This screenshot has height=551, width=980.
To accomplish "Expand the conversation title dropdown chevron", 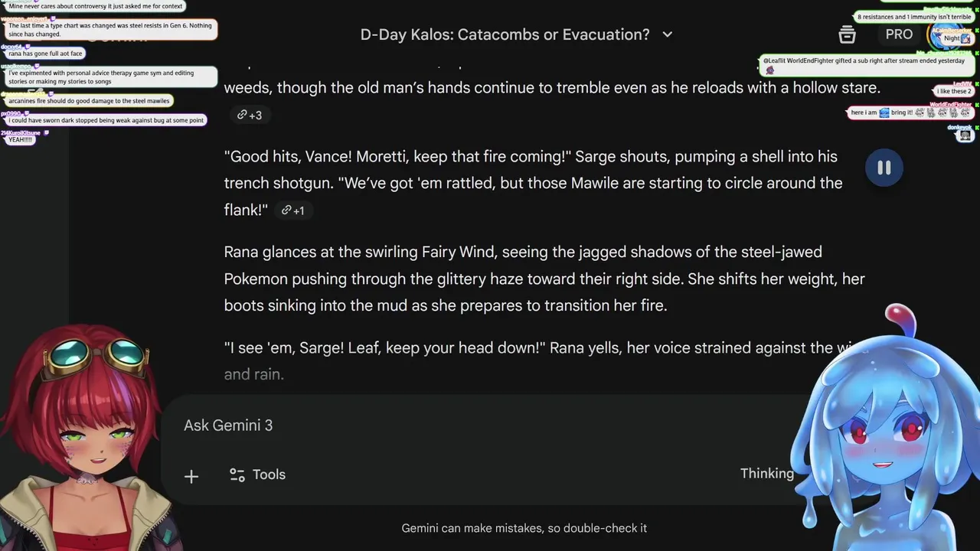I will click(667, 34).
